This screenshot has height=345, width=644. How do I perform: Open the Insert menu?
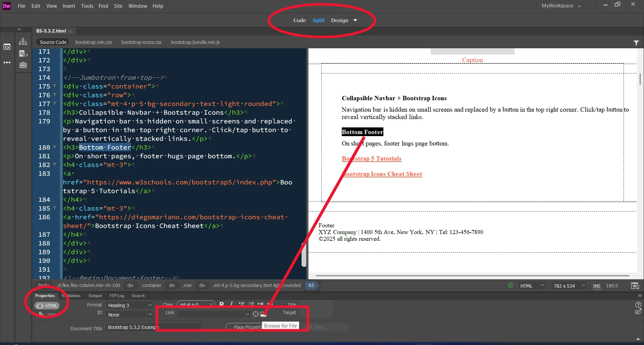tap(69, 6)
